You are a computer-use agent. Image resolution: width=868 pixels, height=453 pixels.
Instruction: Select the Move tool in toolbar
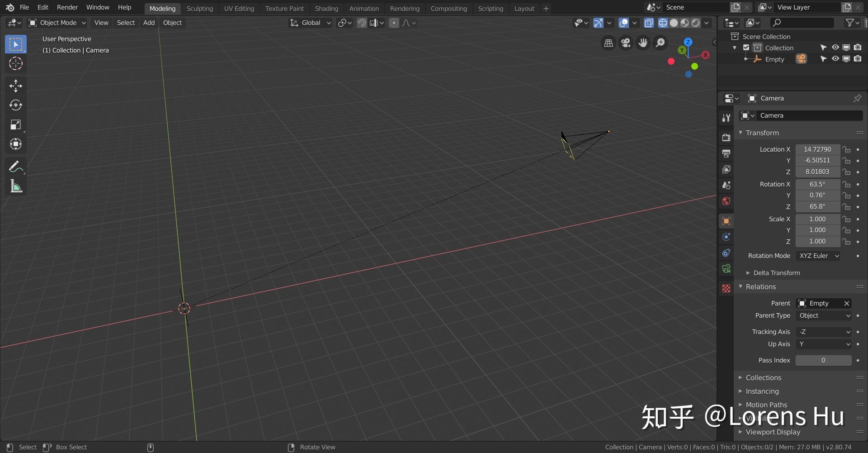16,86
